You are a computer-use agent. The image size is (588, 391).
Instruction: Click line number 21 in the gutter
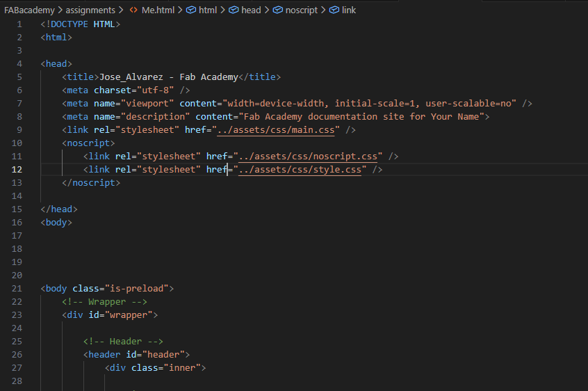pyautogui.click(x=17, y=289)
